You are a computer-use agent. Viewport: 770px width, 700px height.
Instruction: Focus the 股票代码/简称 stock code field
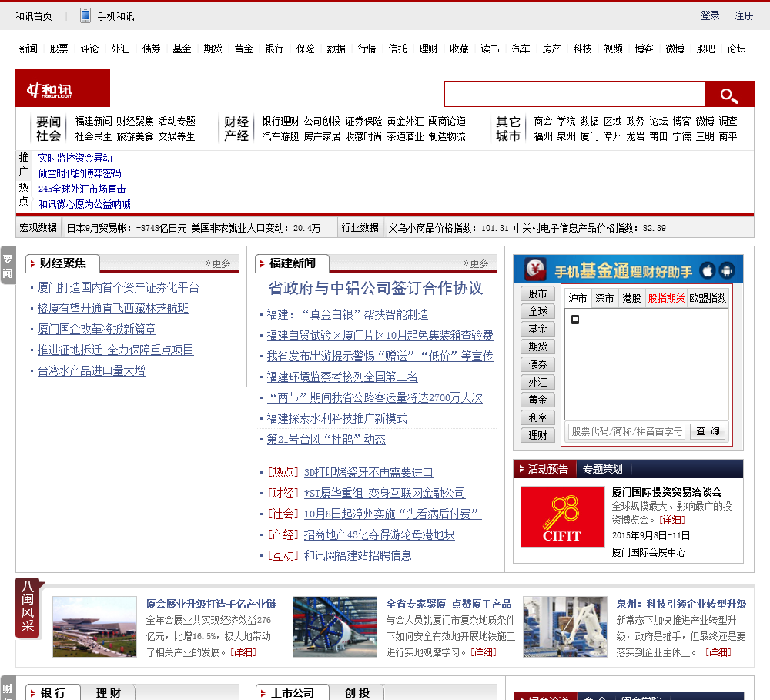tap(627, 431)
